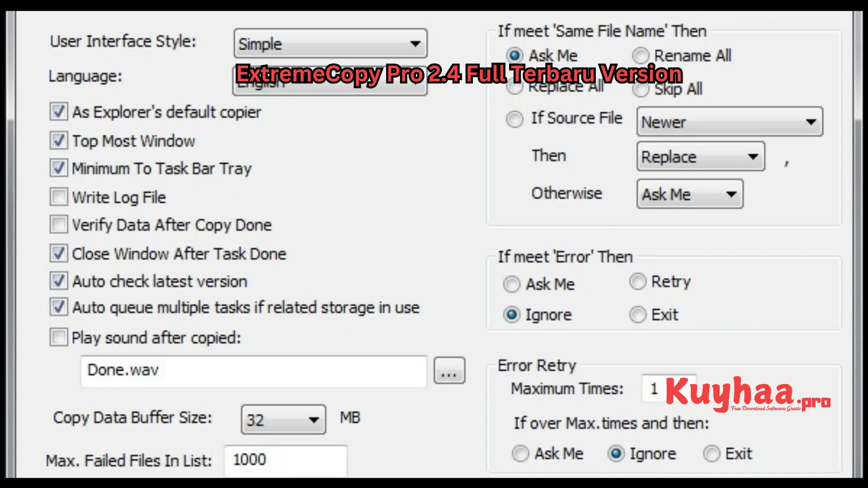Select Skip All for same file name

point(641,88)
